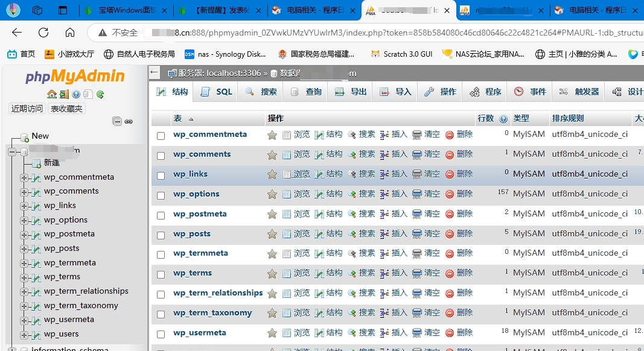The width and height of the screenshot is (644, 351).
Task: Go to browser home page
Action: (x=70, y=33)
